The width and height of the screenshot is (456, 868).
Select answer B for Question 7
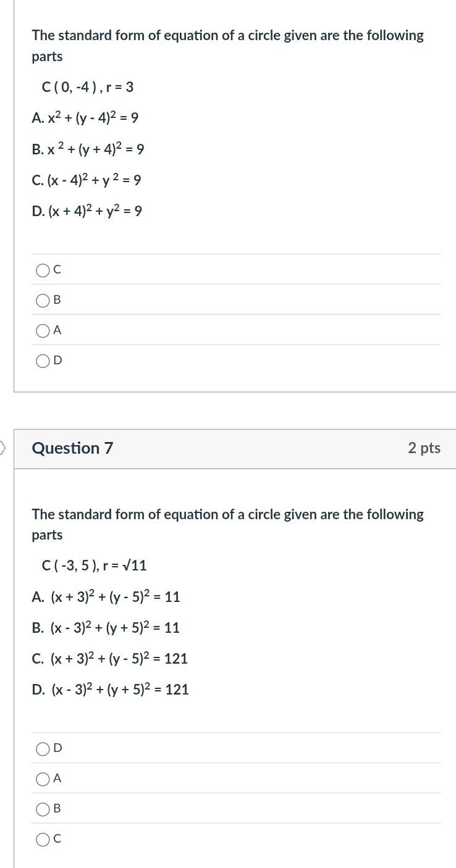[x=43, y=809]
